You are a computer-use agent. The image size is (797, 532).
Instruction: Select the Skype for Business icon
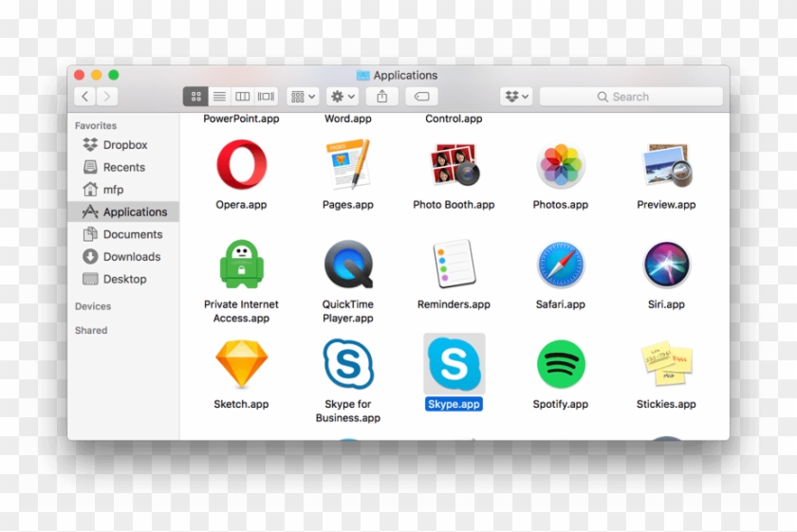click(x=348, y=364)
